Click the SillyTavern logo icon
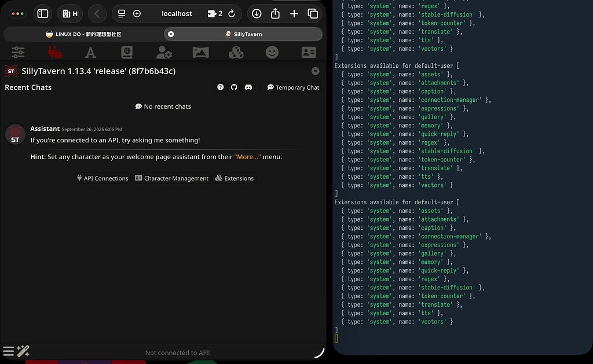Image resolution: width=593 pixels, height=364 pixels. tap(11, 71)
